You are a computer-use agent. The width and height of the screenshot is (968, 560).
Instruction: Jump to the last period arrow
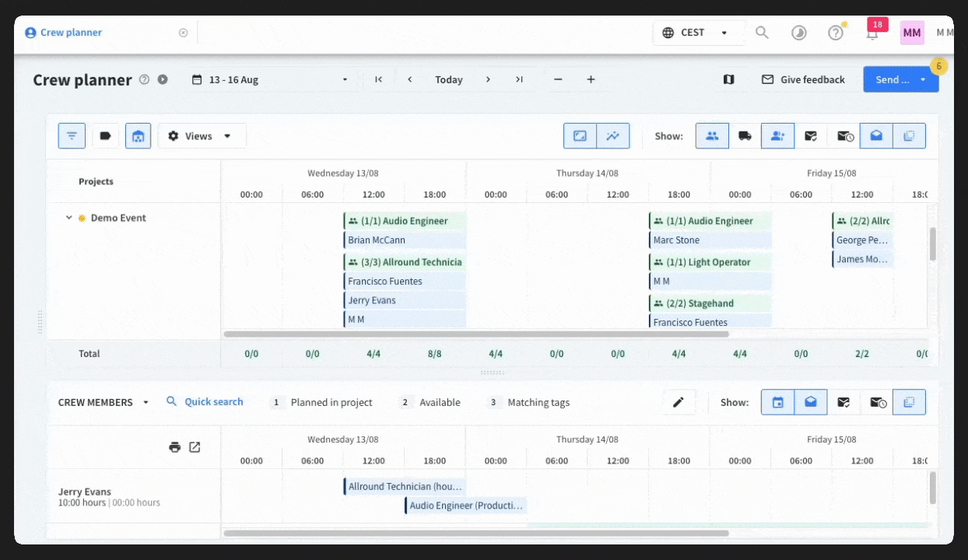[519, 79]
